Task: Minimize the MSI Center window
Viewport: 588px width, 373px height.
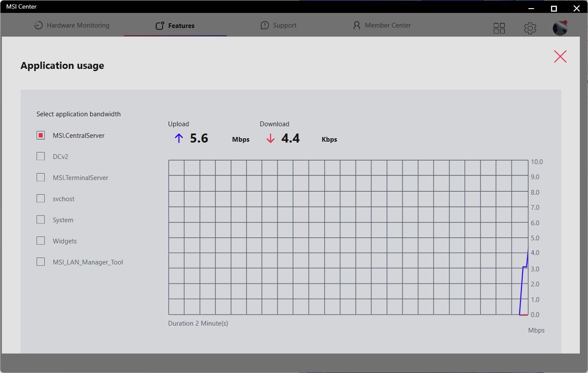Action: coord(532,8)
